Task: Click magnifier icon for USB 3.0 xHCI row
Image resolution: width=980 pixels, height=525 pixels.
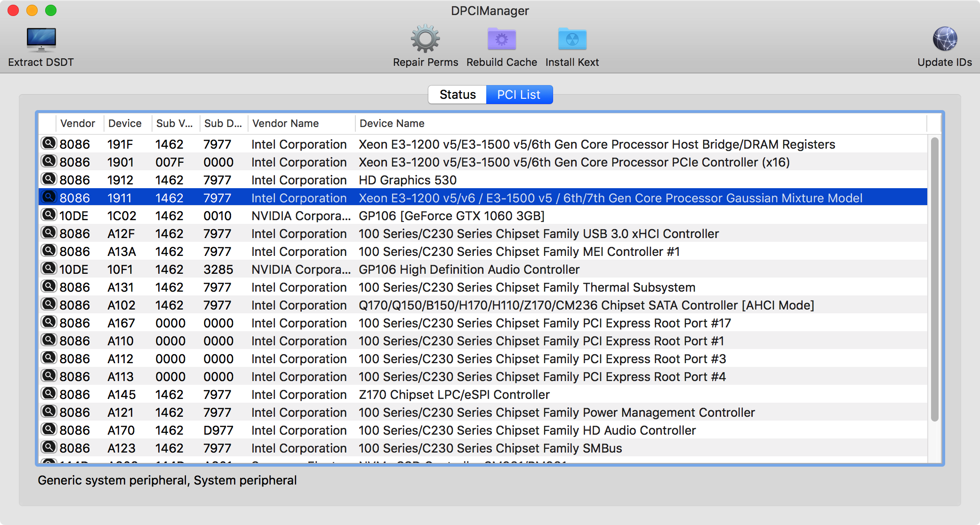Action: (48, 232)
